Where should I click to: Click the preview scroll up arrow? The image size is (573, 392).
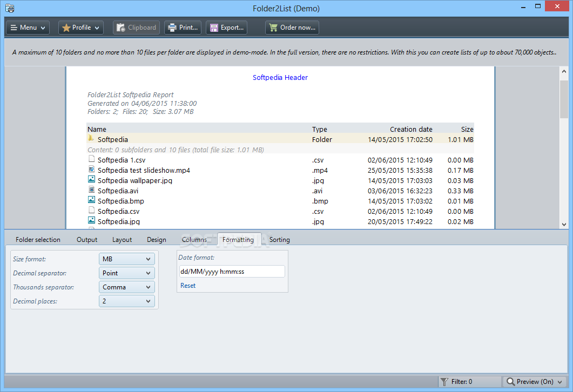click(564, 72)
